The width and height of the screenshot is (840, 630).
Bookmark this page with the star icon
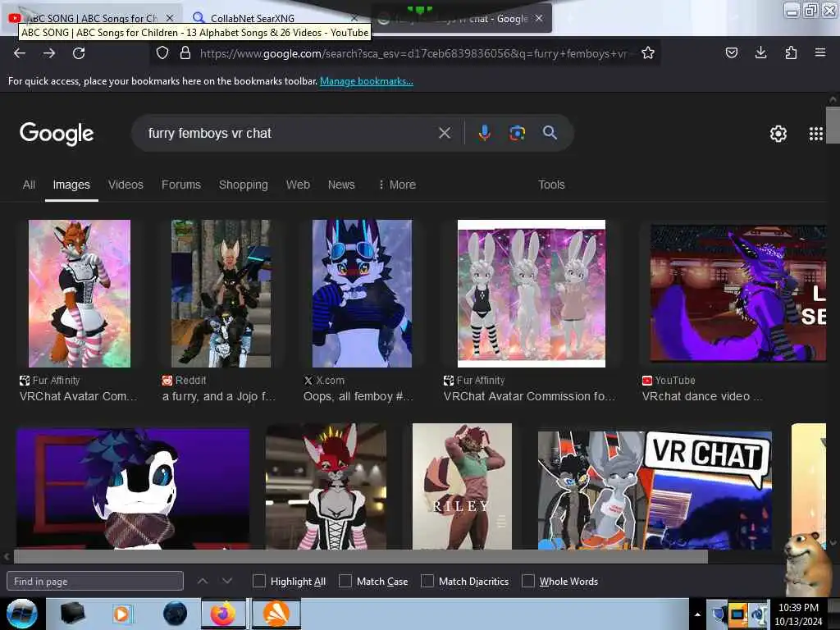(648, 52)
